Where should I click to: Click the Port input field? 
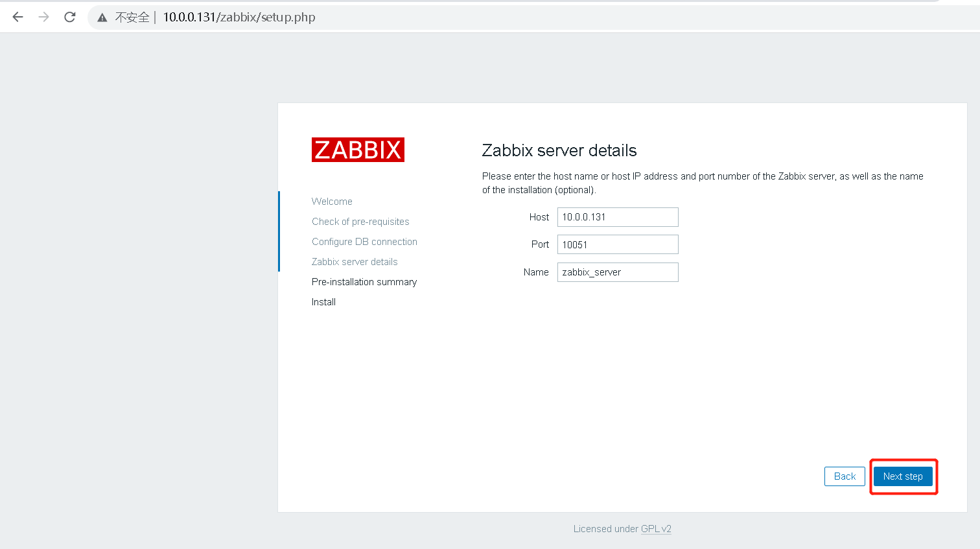click(618, 244)
